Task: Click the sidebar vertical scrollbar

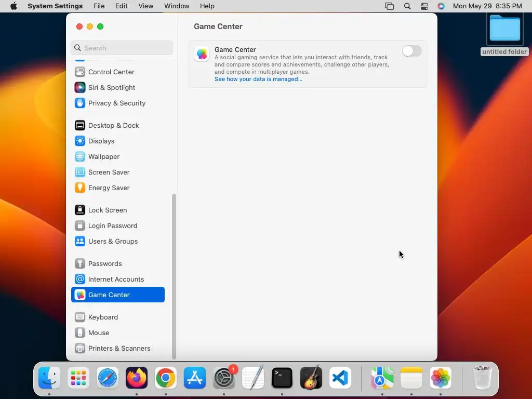Action: coord(174,276)
